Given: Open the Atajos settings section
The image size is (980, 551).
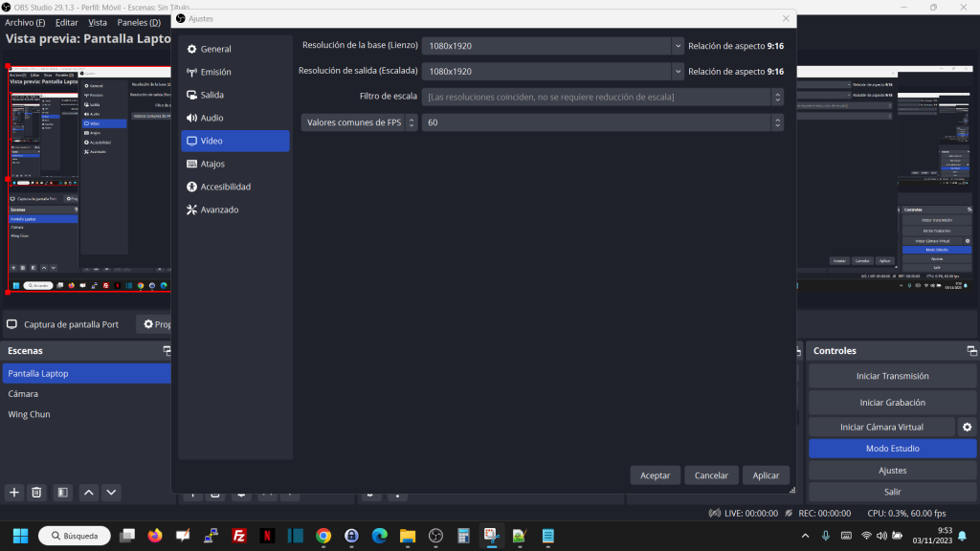Looking at the screenshot, I should click(x=235, y=164).
